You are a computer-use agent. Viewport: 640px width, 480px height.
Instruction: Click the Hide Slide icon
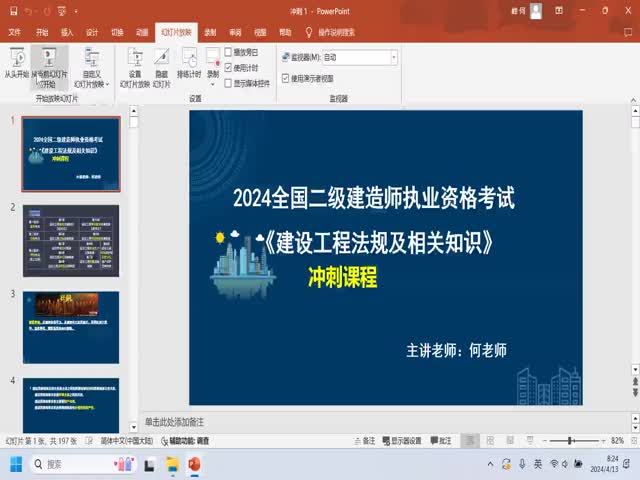point(162,68)
